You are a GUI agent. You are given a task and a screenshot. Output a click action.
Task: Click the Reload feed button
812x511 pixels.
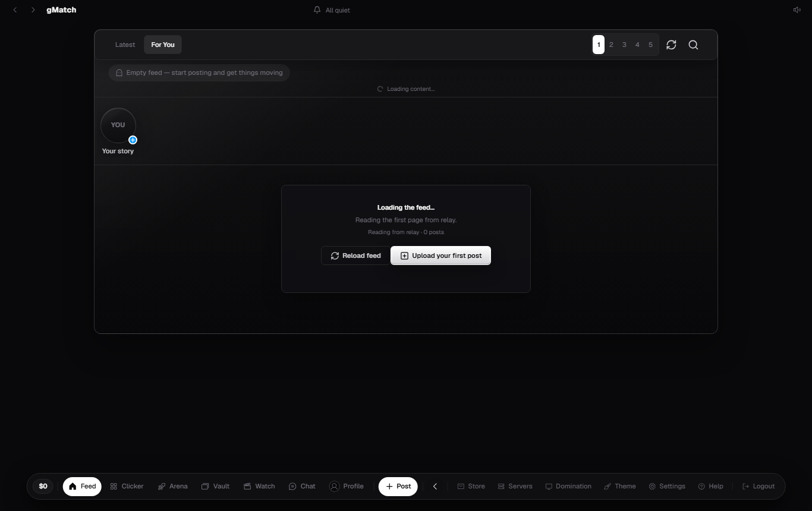tap(355, 255)
